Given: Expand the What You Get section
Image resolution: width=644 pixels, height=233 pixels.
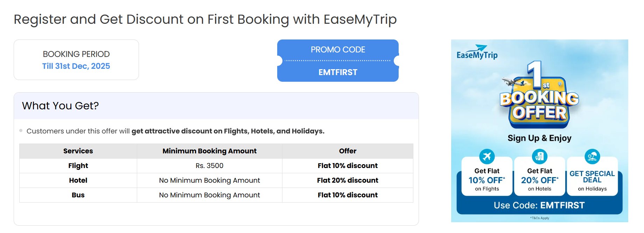Looking at the screenshot, I should 60,105.
